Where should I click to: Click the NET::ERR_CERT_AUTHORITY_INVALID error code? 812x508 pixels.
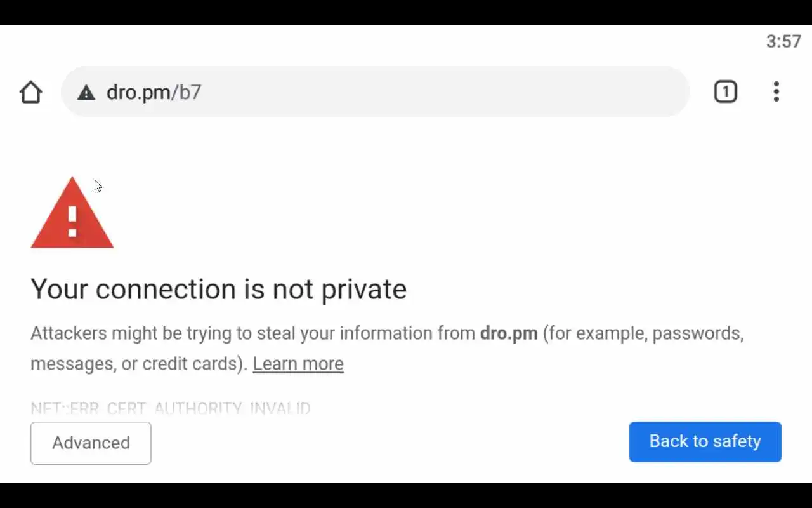[170, 408]
